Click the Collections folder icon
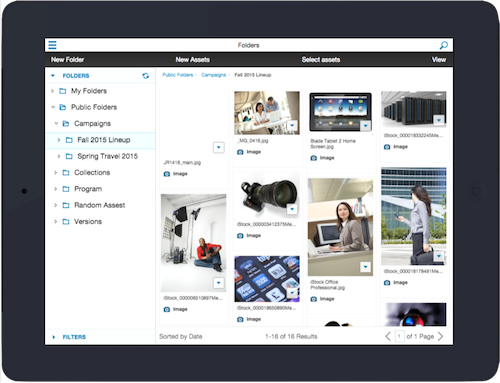Image resolution: width=500 pixels, height=383 pixels. (66, 172)
